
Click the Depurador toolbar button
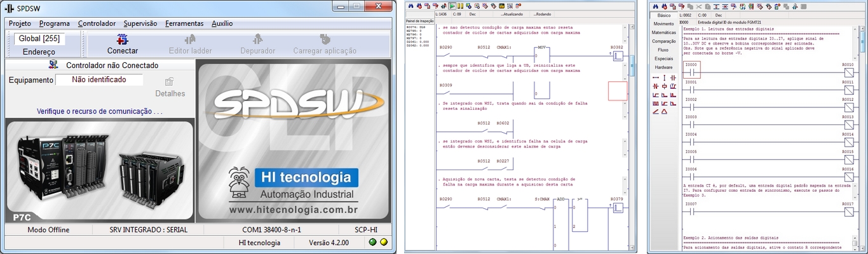tap(257, 44)
